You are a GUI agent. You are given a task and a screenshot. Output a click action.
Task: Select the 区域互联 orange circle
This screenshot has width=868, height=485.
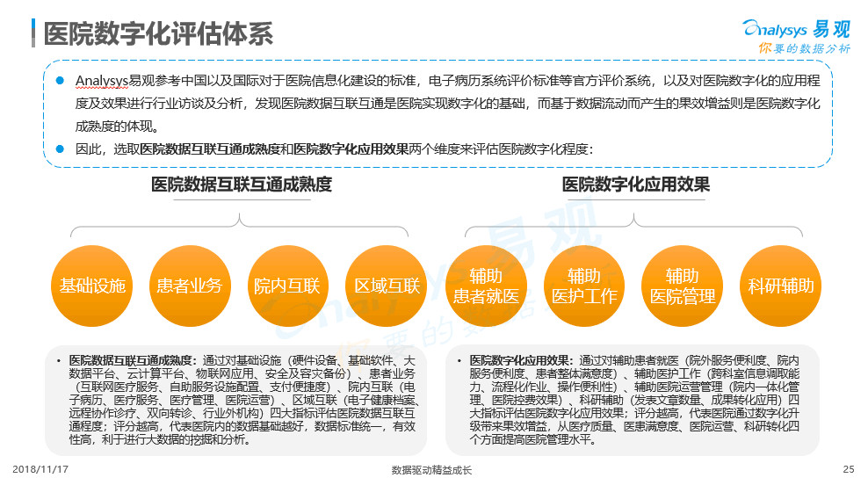coord(387,286)
